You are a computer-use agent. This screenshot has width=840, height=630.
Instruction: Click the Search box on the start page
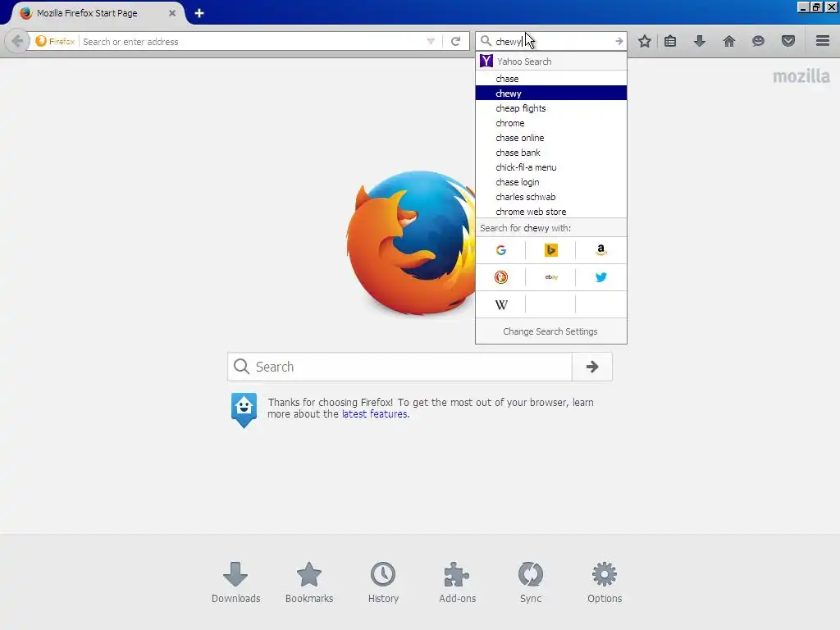pos(399,367)
